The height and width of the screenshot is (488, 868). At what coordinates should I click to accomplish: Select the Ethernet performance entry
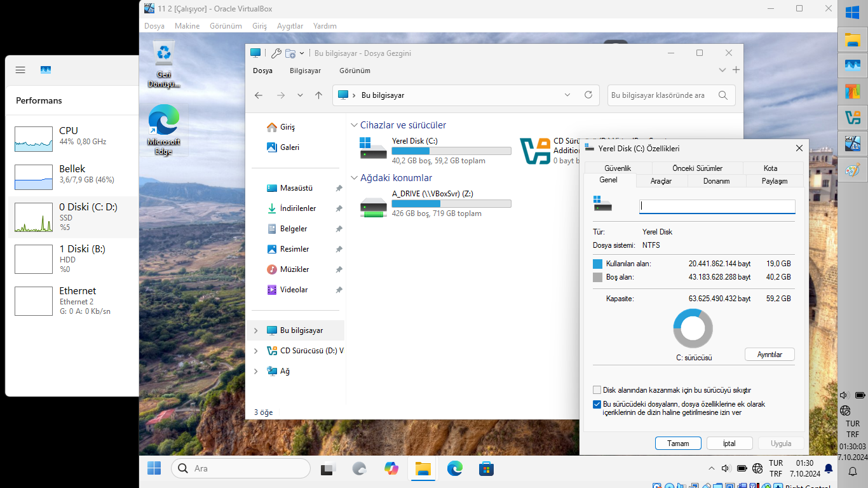[x=71, y=301]
